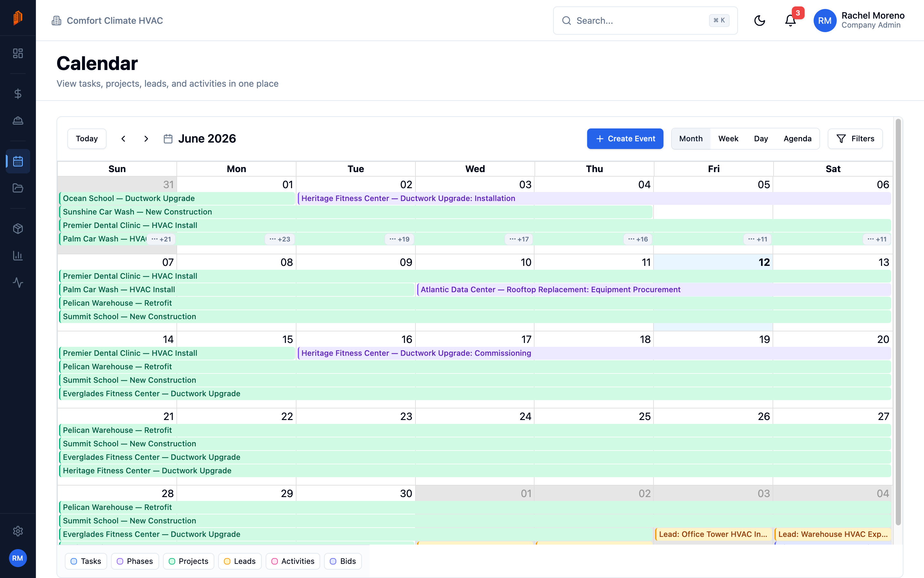
Task: Expand +21 more events on May 31
Action: [x=161, y=239]
